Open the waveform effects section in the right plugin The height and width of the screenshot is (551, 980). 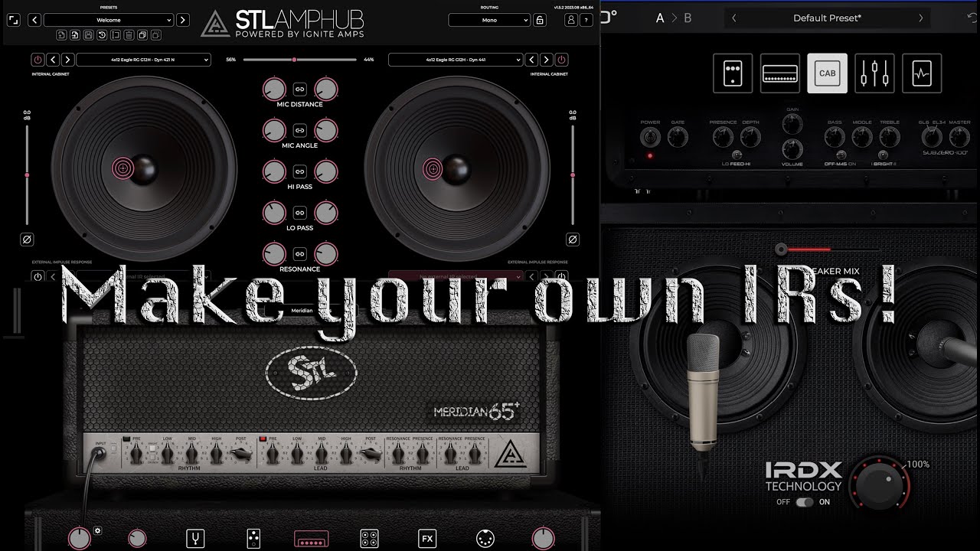pos(922,73)
